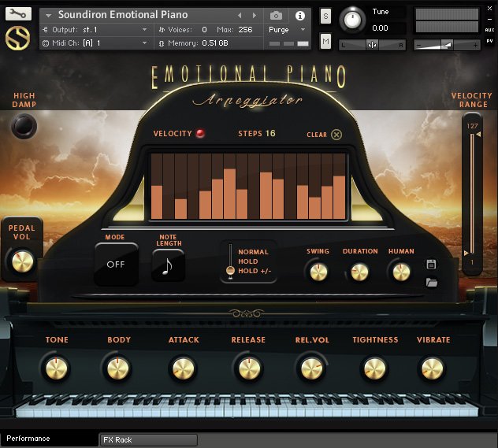Toggle the High Damp button

(24, 125)
